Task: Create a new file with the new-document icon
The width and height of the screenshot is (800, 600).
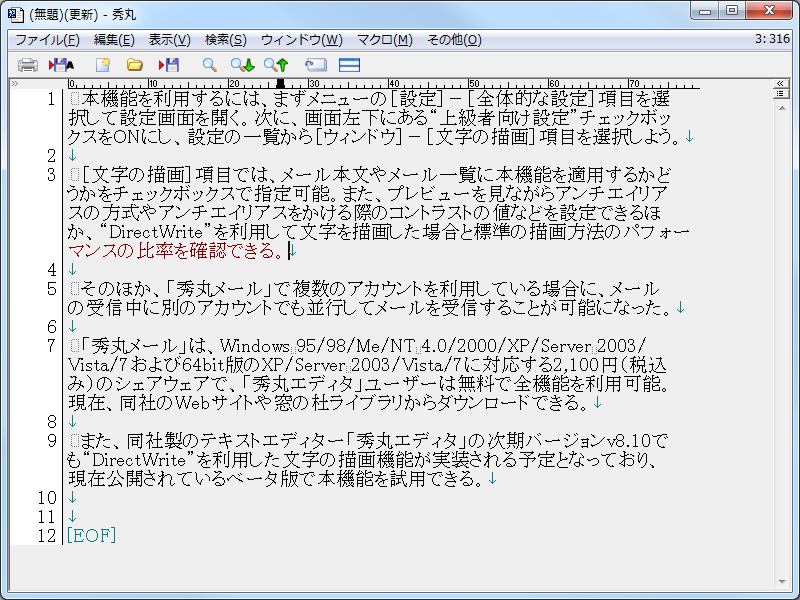Action: 103,65
